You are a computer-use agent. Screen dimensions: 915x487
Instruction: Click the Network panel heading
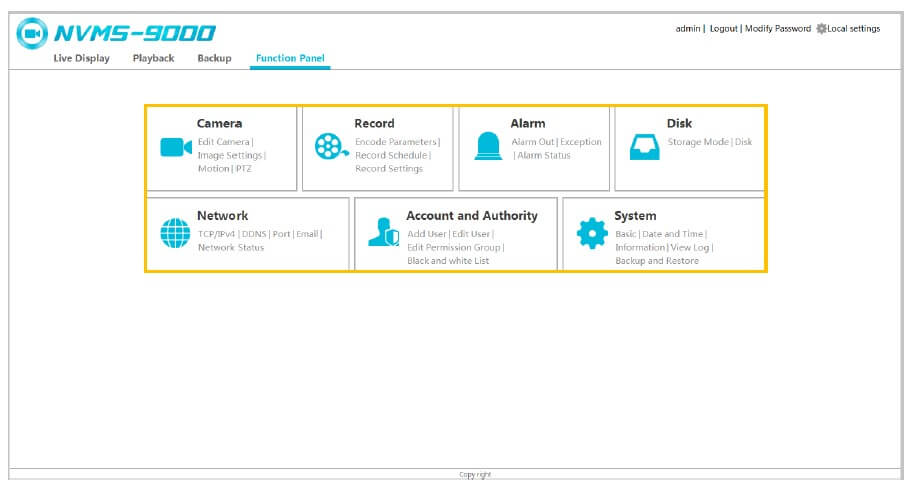[222, 216]
